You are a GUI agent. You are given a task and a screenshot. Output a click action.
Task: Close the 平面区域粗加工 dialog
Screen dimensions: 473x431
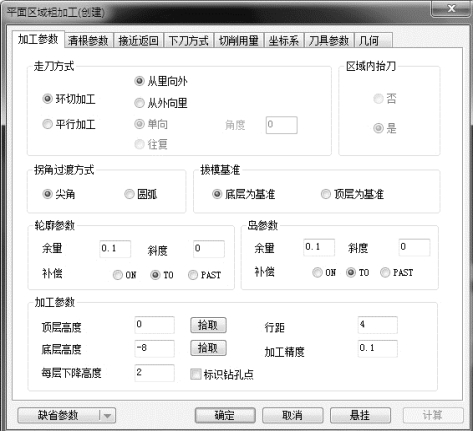click(451, 9)
